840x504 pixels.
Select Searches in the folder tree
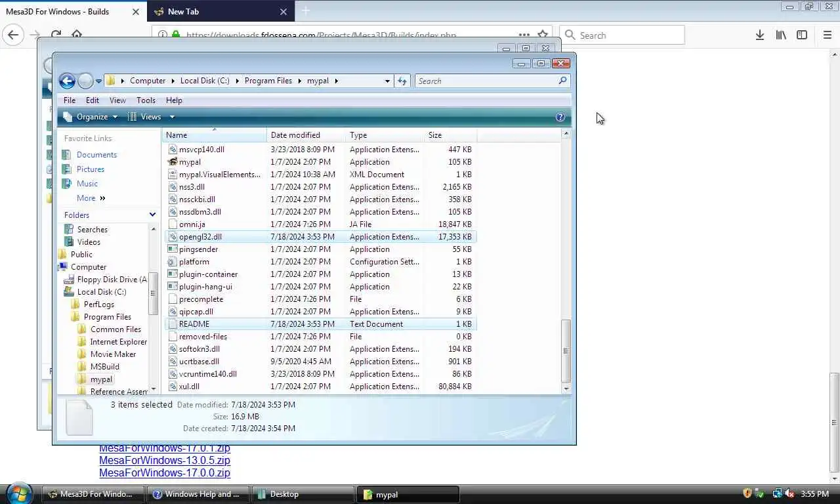93,230
